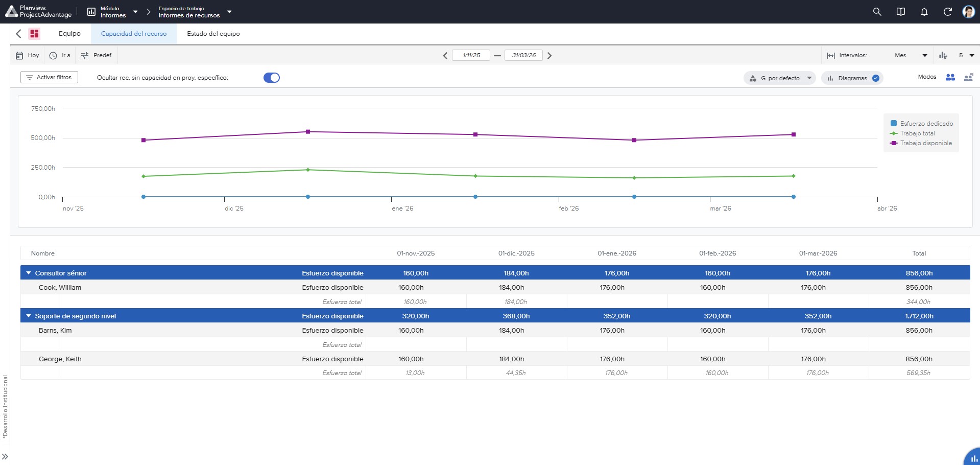
Task: Click the Activar filtros button
Action: (49, 77)
